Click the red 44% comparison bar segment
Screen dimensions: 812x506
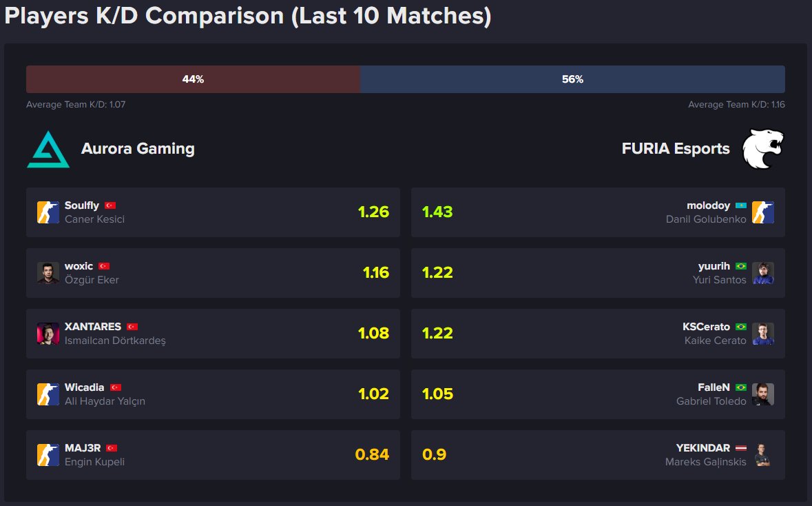pos(193,79)
